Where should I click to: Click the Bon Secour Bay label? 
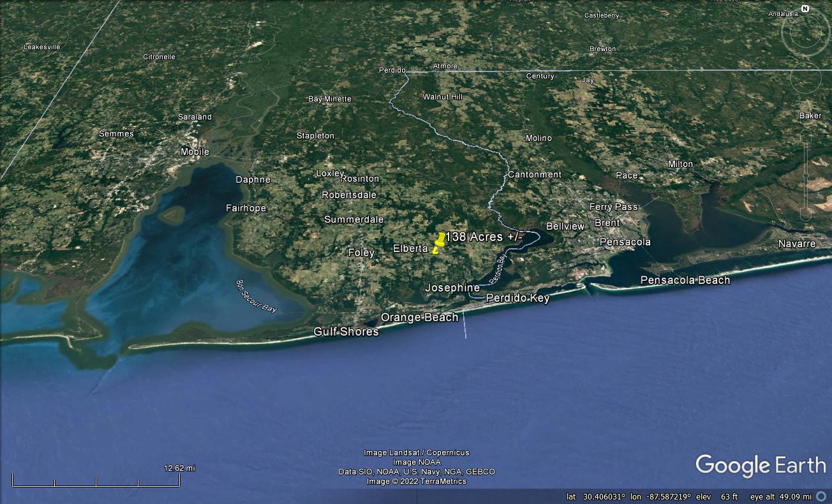click(256, 296)
